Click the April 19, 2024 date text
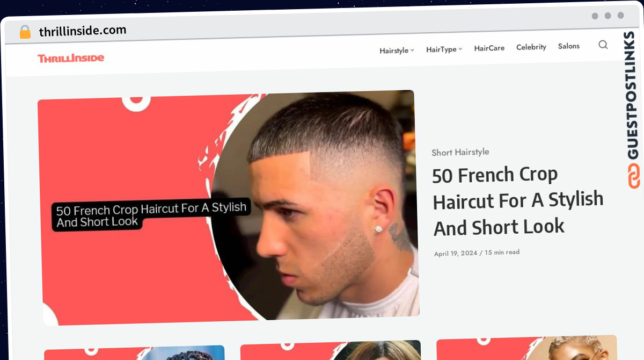The image size is (644, 360). [456, 253]
